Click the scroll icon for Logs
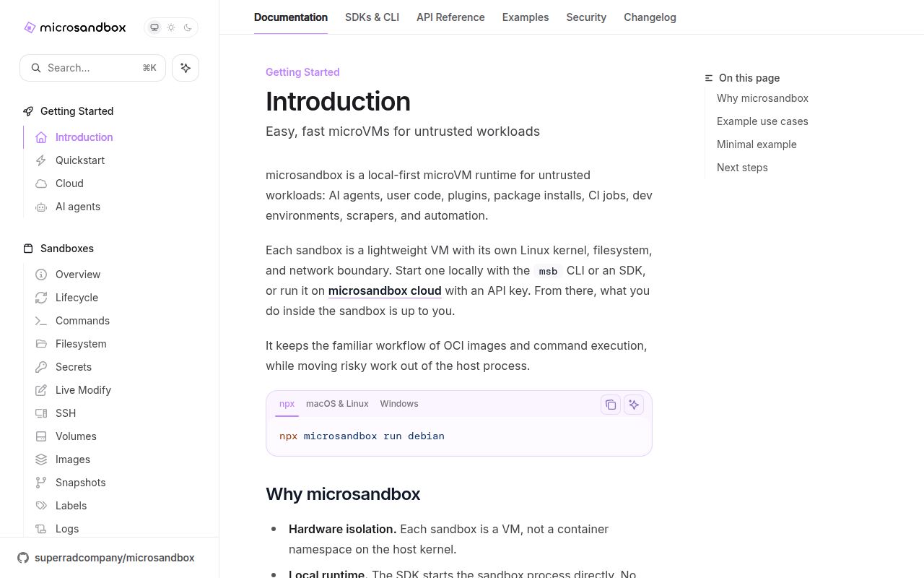Image resolution: width=924 pixels, height=578 pixels. click(41, 529)
